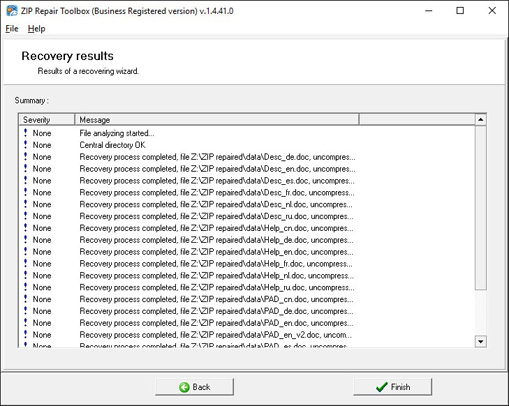509x406 pixels.
Task: Click the exclamation icon beside Central directory OK
Action: [x=25, y=145]
